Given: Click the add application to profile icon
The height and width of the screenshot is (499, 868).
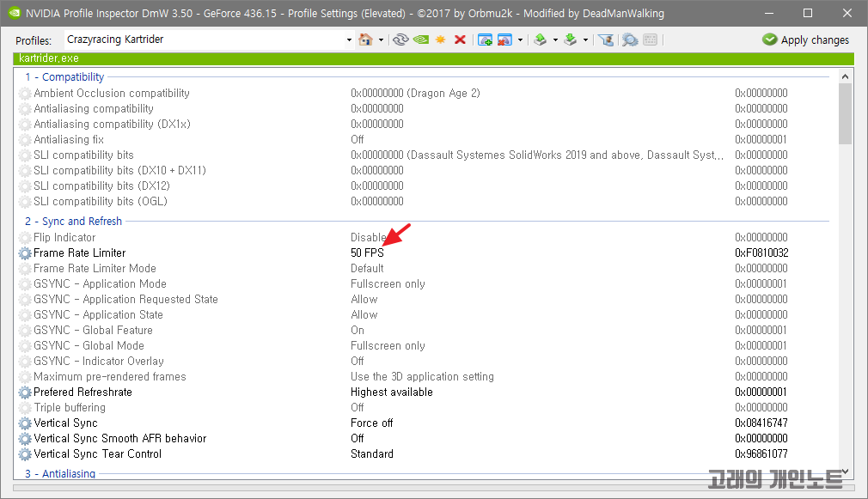Looking at the screenshot, I should (x=485, y=40).
